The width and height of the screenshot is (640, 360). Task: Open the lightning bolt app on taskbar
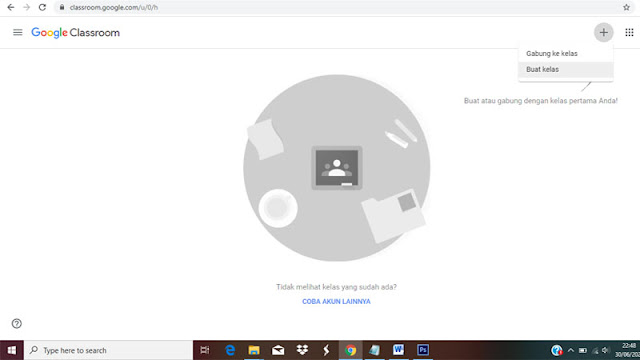tap(326, 350)
